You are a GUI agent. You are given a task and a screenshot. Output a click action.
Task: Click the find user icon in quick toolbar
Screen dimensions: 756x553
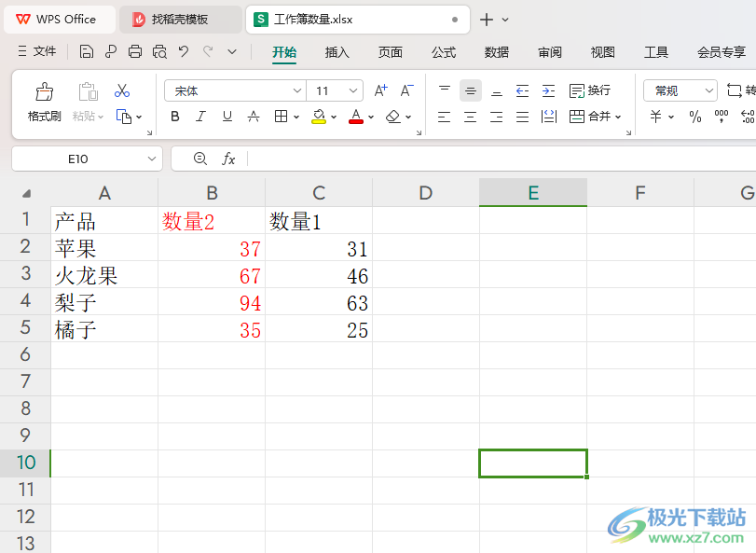point(111,51)
